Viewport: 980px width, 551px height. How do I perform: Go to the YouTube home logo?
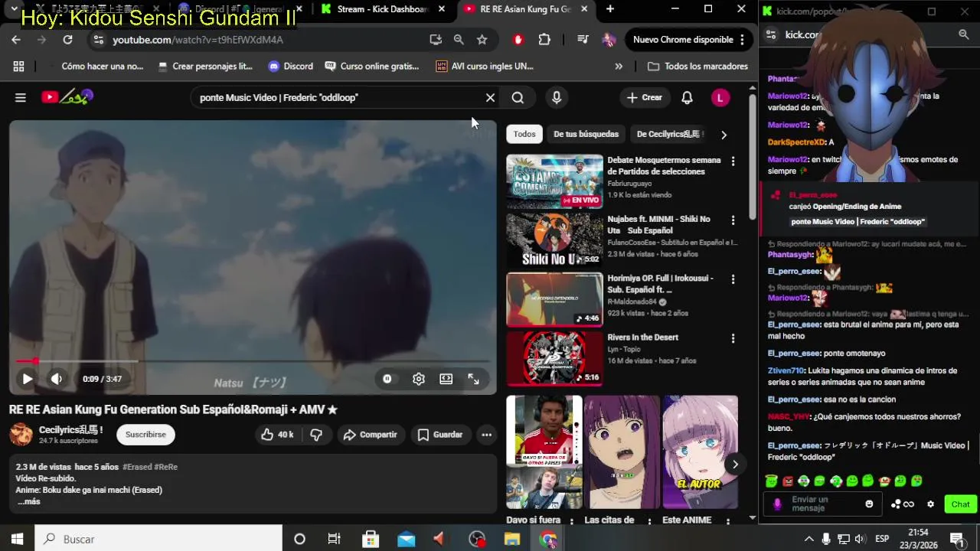point(67,97)
